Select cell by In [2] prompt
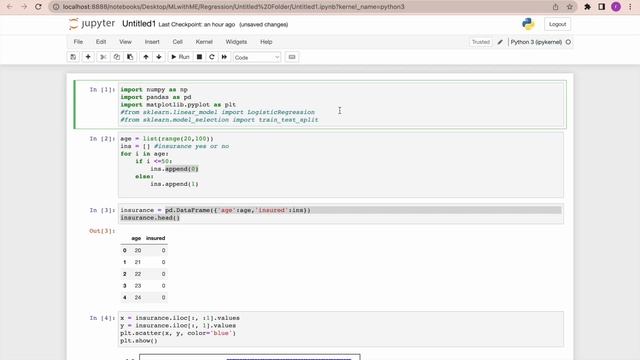Screen dimensions: 640x360 pyautogui.click(x=102, y=139)
